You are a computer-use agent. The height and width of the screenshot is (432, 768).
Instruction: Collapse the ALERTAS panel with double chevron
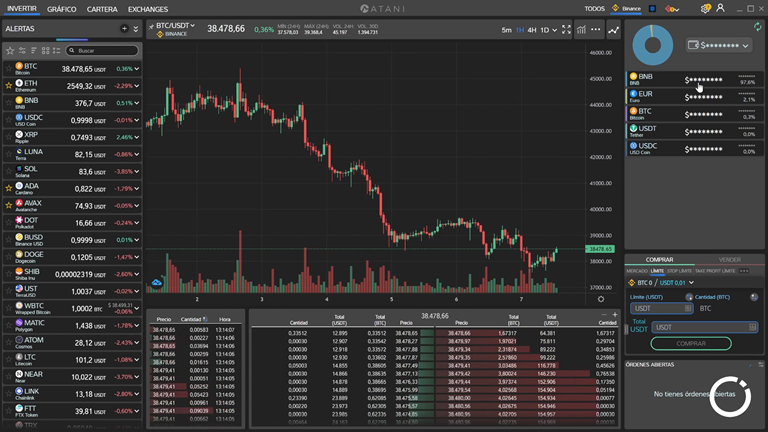coord(136,29)
